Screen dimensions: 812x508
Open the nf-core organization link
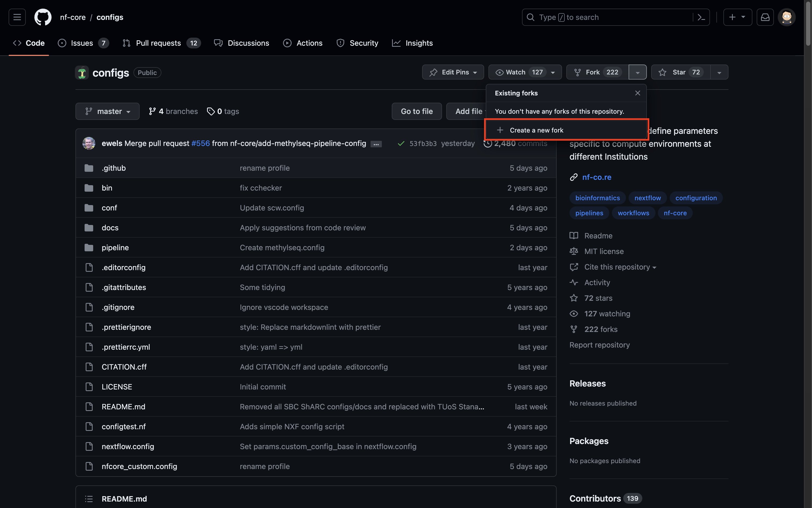[73, 17]
